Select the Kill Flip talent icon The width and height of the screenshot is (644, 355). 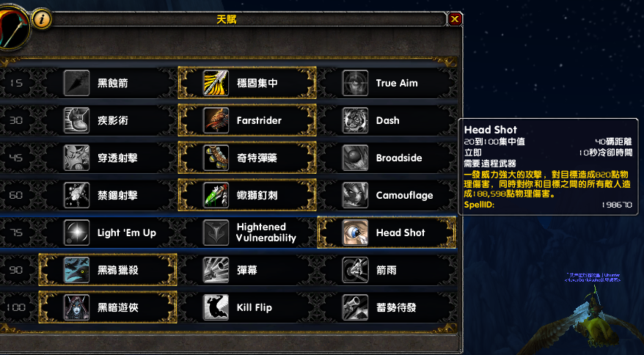tap(216, 307)
